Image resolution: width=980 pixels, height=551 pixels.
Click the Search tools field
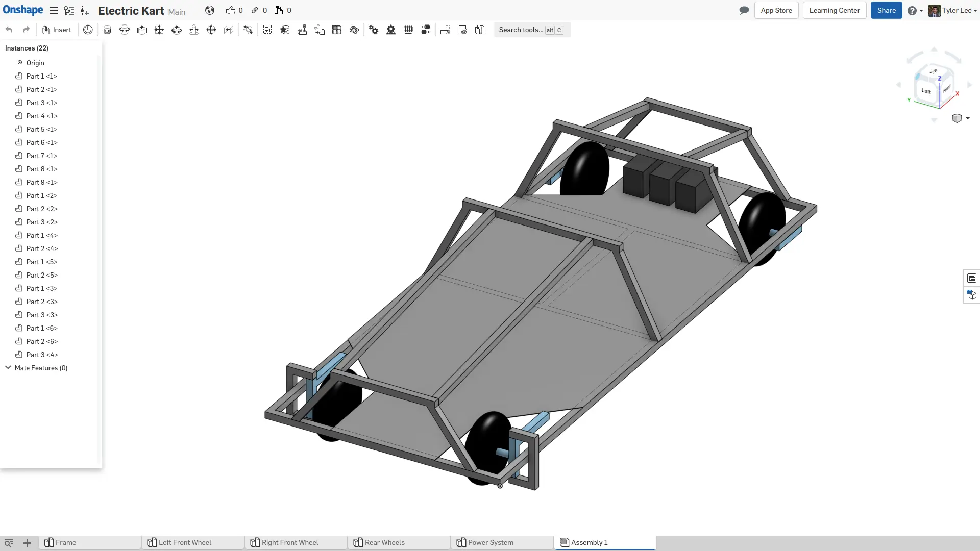click(x=521, y=30)
